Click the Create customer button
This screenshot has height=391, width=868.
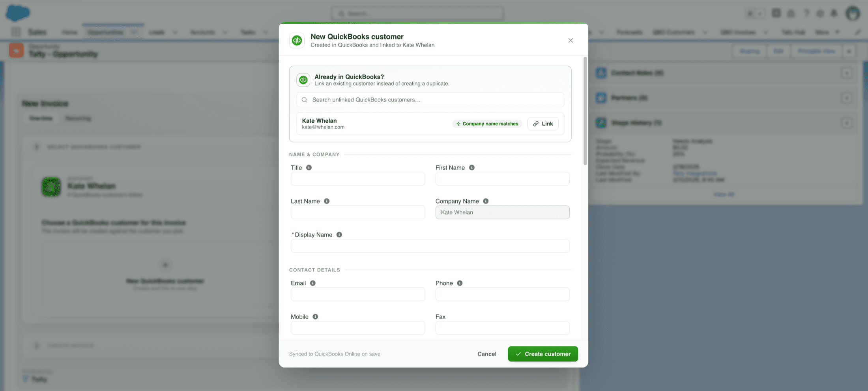(543, 354)
